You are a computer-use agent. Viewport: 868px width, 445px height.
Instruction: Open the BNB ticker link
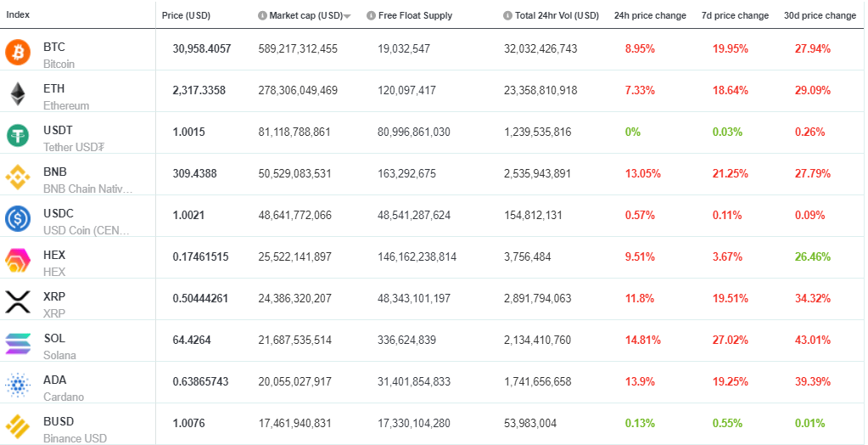[55, 172]
